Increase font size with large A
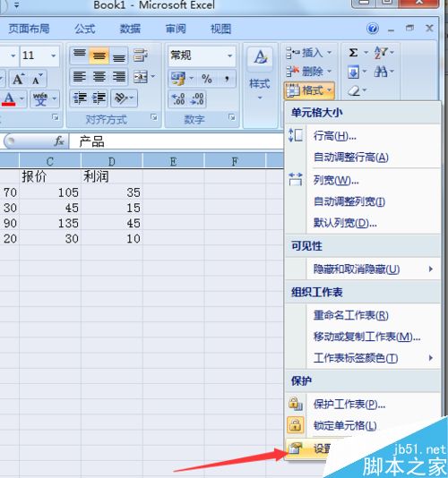Screen dimensions: 448x478 (x=18, y=79)
